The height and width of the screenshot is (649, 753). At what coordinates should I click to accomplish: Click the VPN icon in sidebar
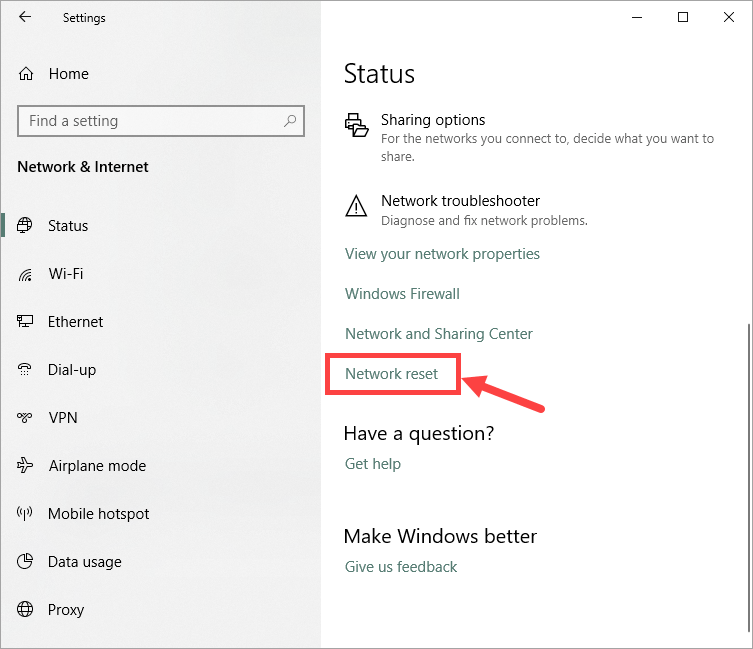[x=24, y=417]
